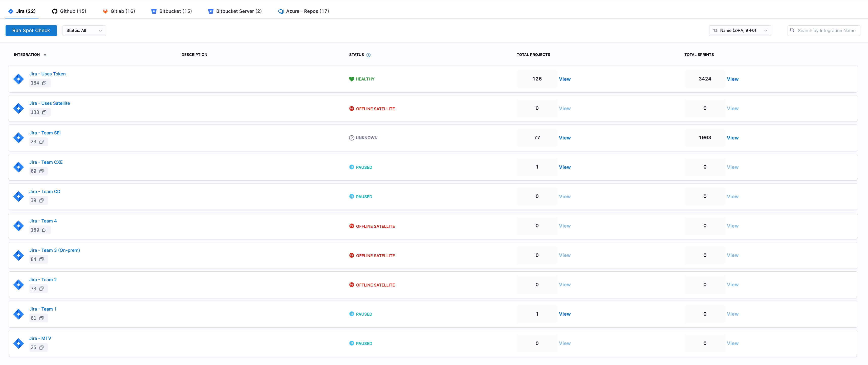868x365 pixels.
Task: Open the Name (Z→A, 9→0) sort dropdown
Action: pyautogui.click(x=740, y=30)
